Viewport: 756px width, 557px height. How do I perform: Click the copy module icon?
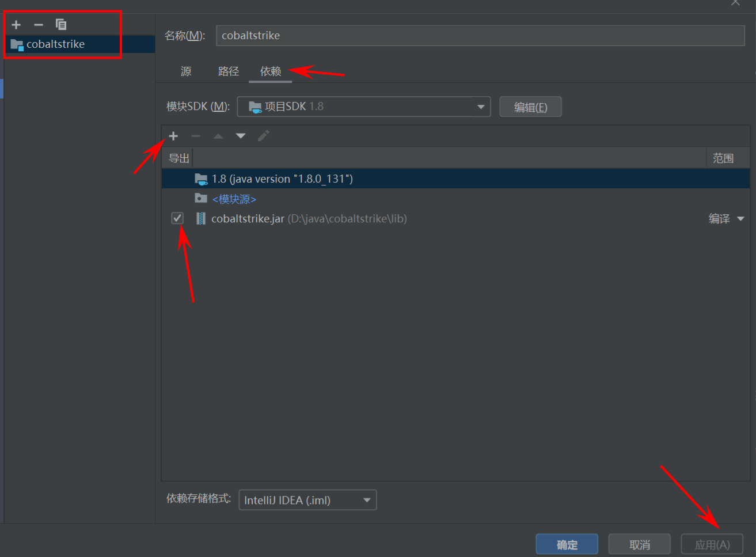61,24
